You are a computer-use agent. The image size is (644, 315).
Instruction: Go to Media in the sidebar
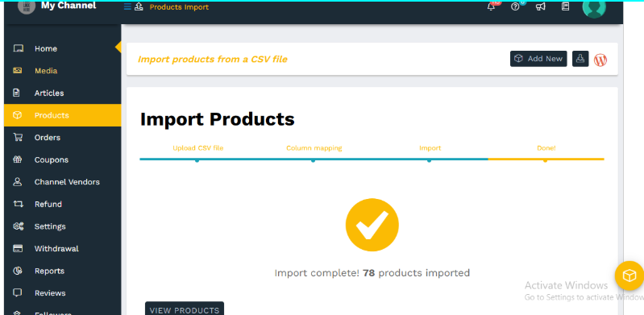tap(62, 71)
